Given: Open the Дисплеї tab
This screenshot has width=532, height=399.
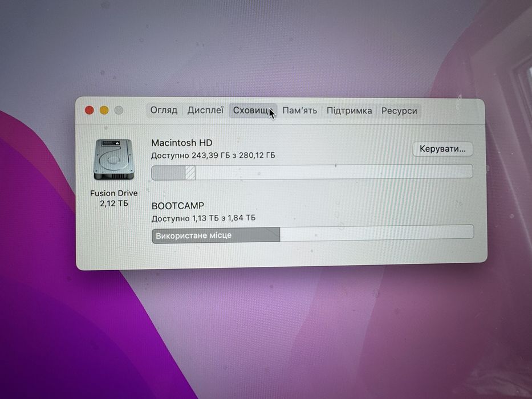Looking at the screenshot, I should click(x=205, y=110).
